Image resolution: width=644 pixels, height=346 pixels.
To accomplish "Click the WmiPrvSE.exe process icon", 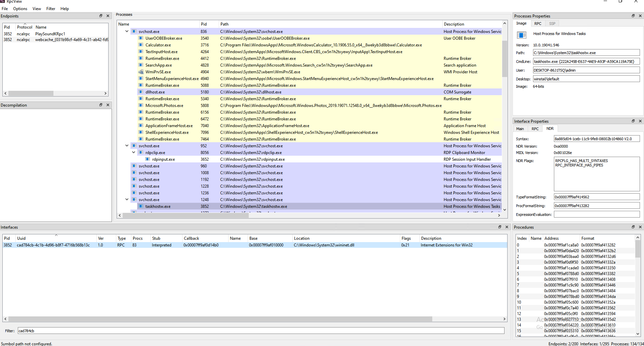I will 141,72.
